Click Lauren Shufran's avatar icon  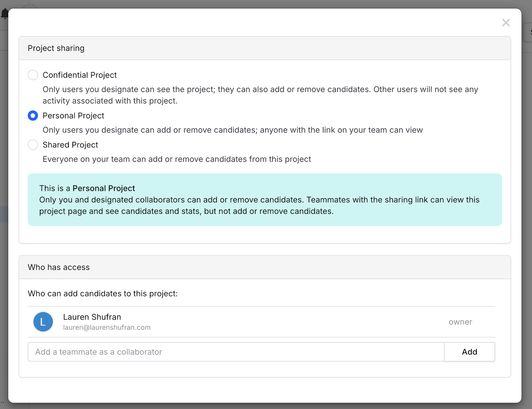pyautogui.click(x=43, y=322)
